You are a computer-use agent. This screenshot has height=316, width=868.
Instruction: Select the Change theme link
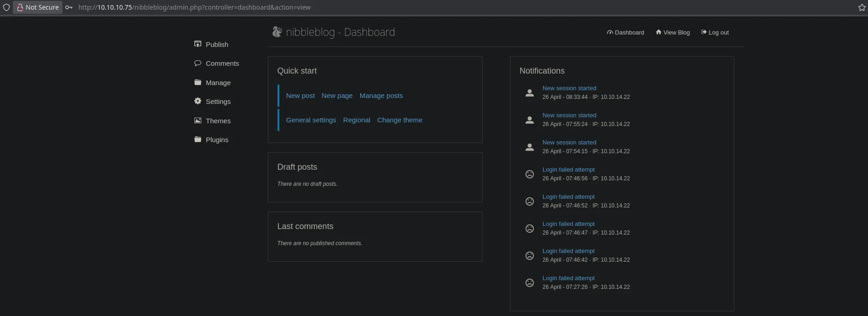[399, 120]
